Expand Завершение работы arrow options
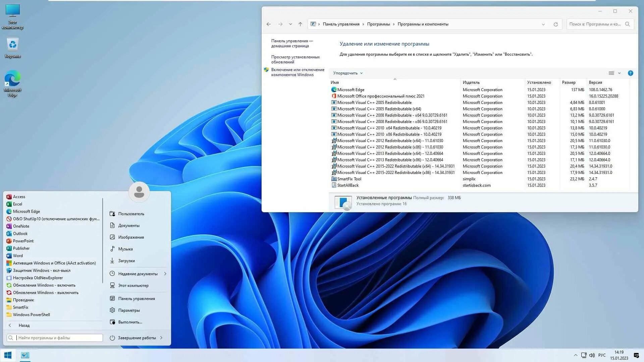This screenshot has height=362, width=644. (161, 338)
